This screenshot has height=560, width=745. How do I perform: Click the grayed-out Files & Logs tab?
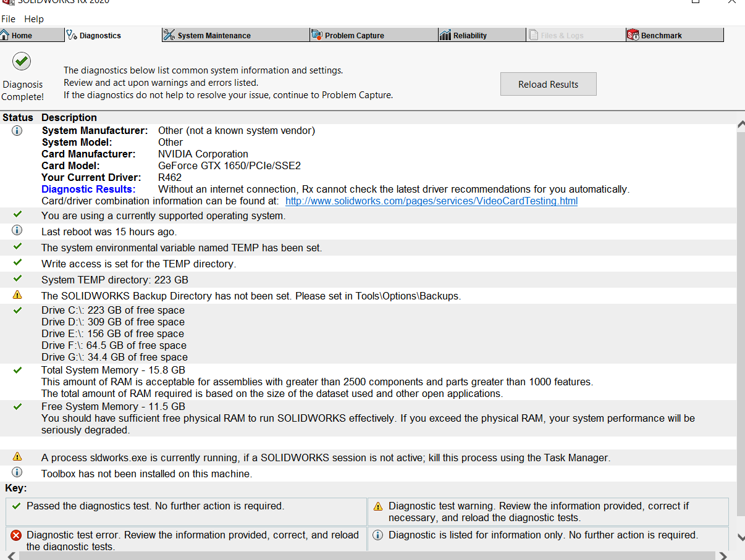tap(576, 35)
